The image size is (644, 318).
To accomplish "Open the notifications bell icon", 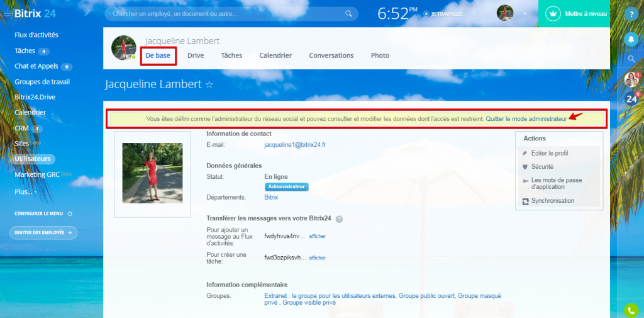I will 631,38.
